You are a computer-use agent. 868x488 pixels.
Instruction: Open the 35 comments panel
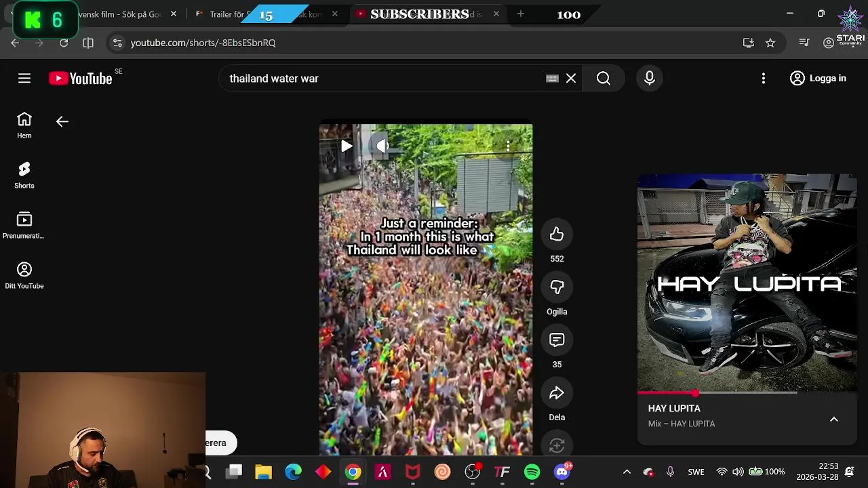click(557, 340)
